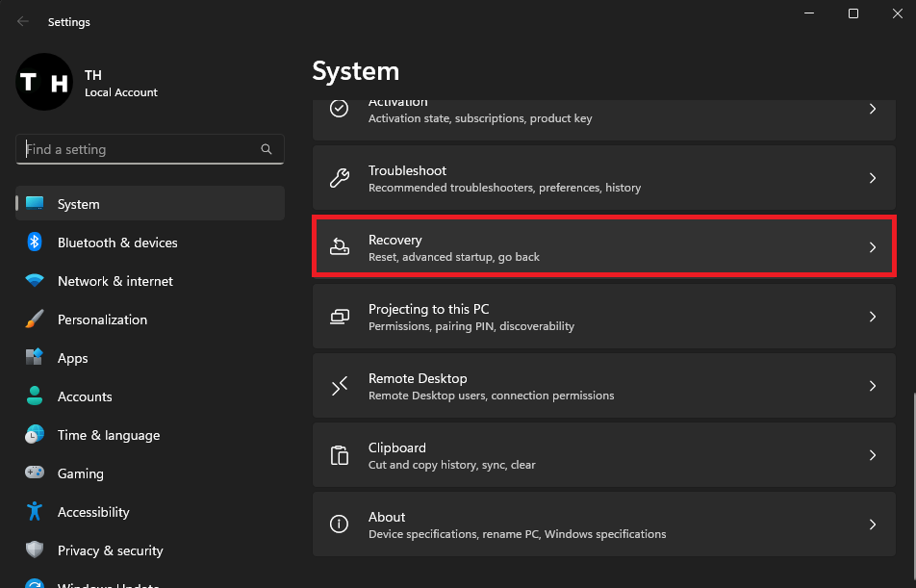The image size is (916, 588).
Task: Click the Privacy & security shield icon
Action: (35, 550)
